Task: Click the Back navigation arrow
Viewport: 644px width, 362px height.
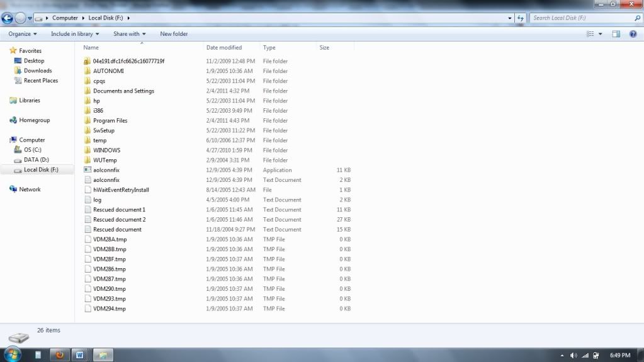Action: (x=8, y=18)
